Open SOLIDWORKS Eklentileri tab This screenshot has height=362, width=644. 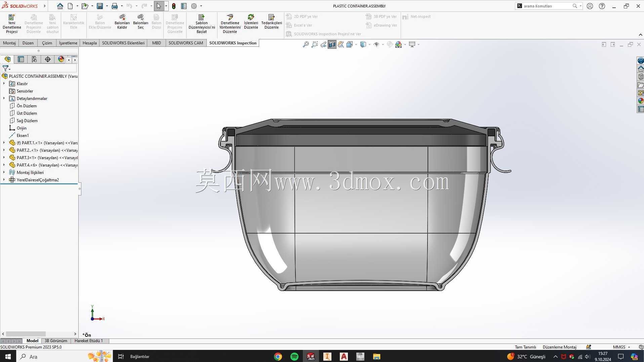coord(123,43)
